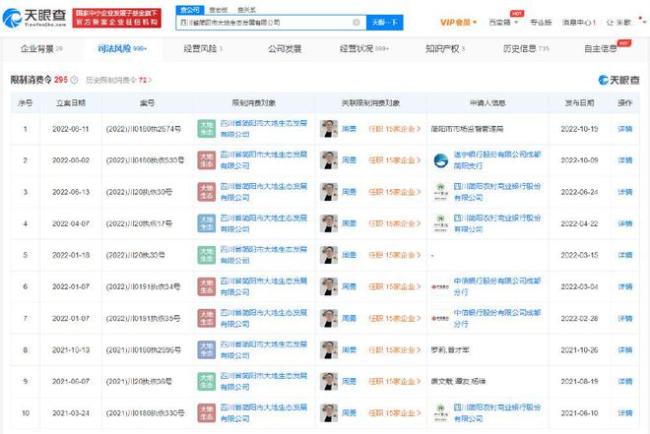650x434 pixels.
Task: Select the 历史限制消费令 72 link
Action: (x=118, y=79)
